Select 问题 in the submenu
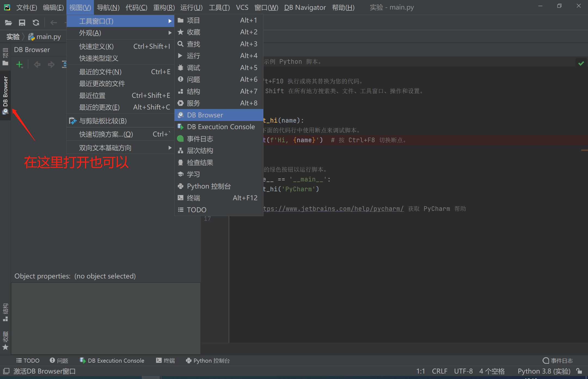Image resolution: width=588 pixels, height=379 pixels. click(219, 80)
